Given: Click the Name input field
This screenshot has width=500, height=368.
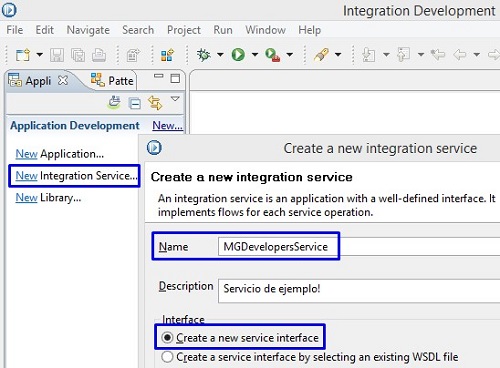Looking at the screenshot, I should (359, 247).
